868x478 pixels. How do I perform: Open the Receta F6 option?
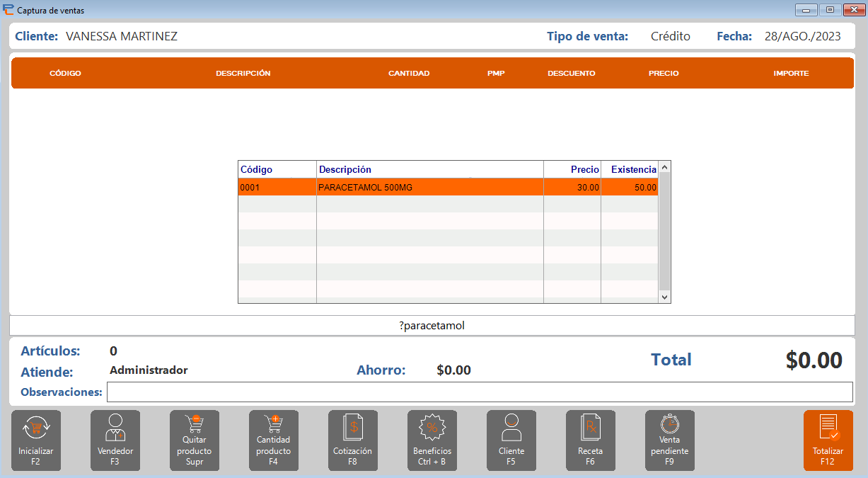pyautogui.click(x=591, y=440)
